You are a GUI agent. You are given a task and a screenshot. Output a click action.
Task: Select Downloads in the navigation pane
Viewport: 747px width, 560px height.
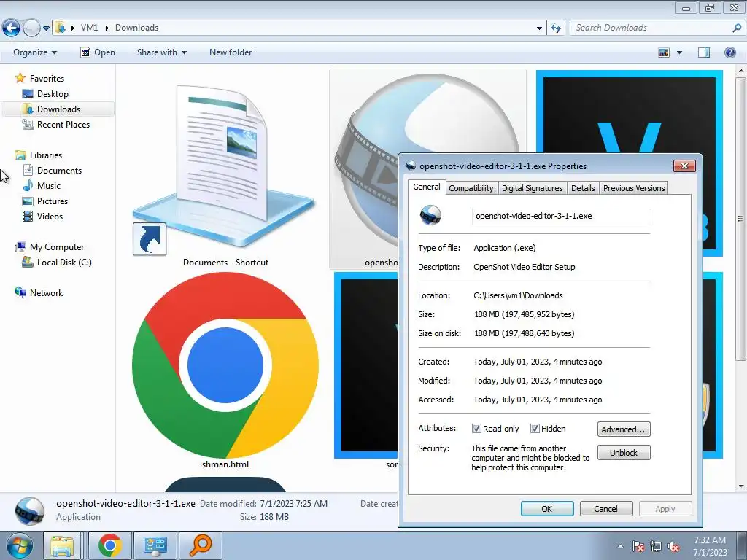tap(57, 109)
